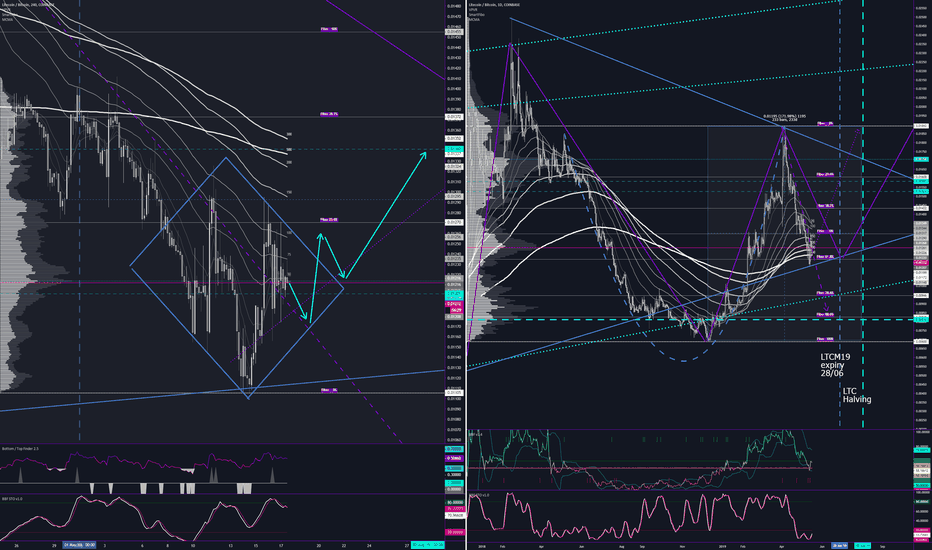Select the 01 May 2019 00:00 date marker
Viewport: 932px width, 550px height.
click(80, 545)
